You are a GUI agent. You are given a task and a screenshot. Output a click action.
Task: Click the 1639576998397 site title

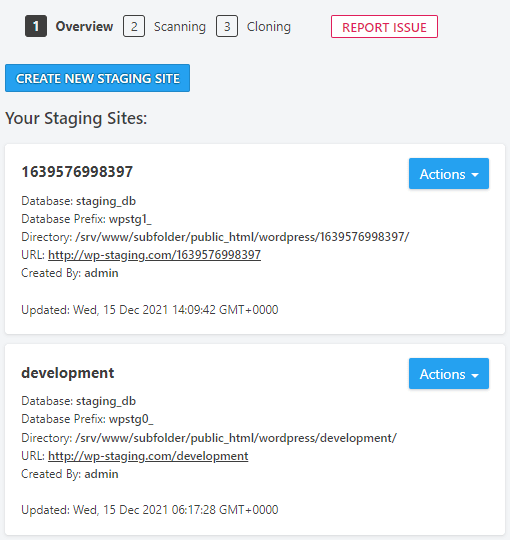(x=77, y=172)
